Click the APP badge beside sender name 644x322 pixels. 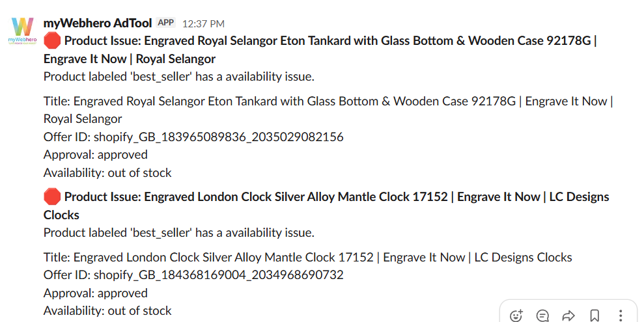[166, 23]
